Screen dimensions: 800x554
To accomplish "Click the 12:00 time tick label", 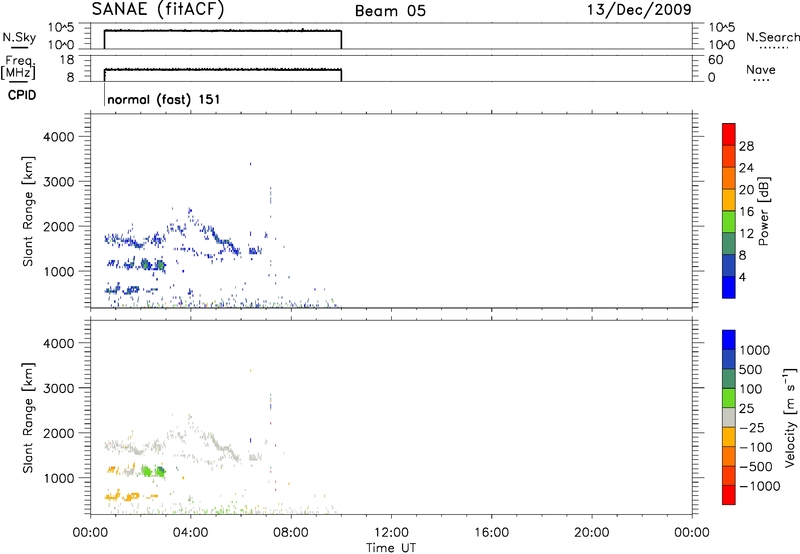I will pos(391,533).
